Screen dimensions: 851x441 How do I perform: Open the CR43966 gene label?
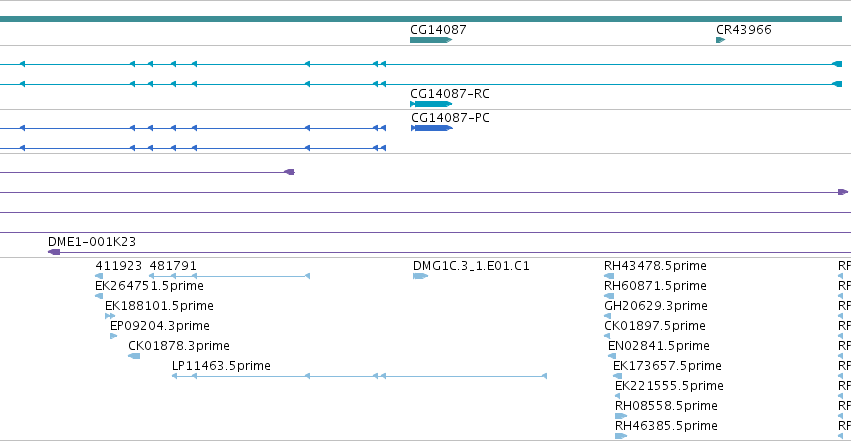[x=744, y=30]
